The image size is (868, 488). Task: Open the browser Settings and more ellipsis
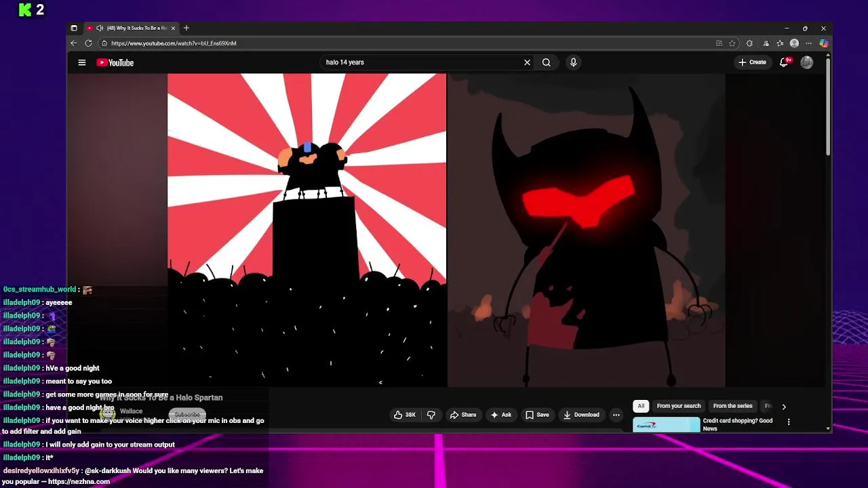[x=808, y=43]
